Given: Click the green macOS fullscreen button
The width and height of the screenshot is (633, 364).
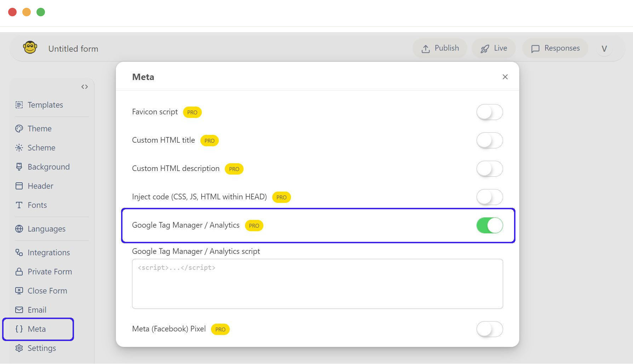Looking at the screenshot, I should click(x=41, y=12).
